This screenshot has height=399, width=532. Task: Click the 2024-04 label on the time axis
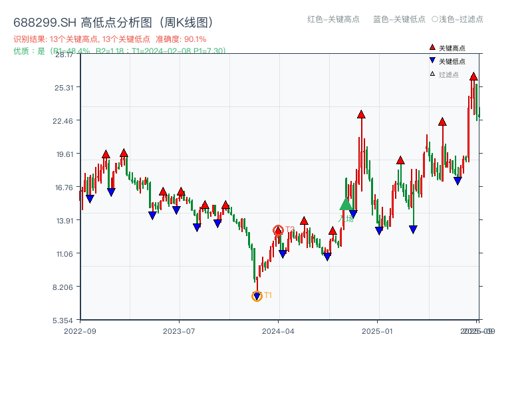point(279,330)
